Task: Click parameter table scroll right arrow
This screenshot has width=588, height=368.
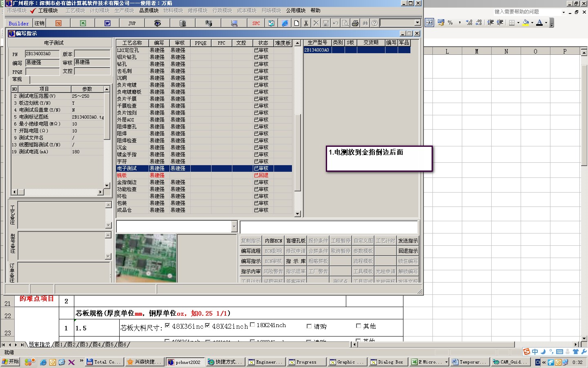Action: 100,192
